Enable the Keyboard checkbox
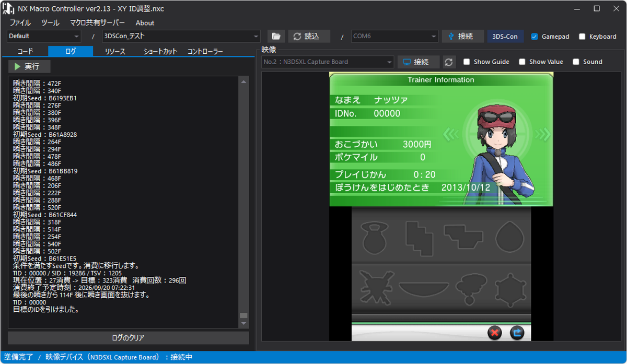 (582, 37)
